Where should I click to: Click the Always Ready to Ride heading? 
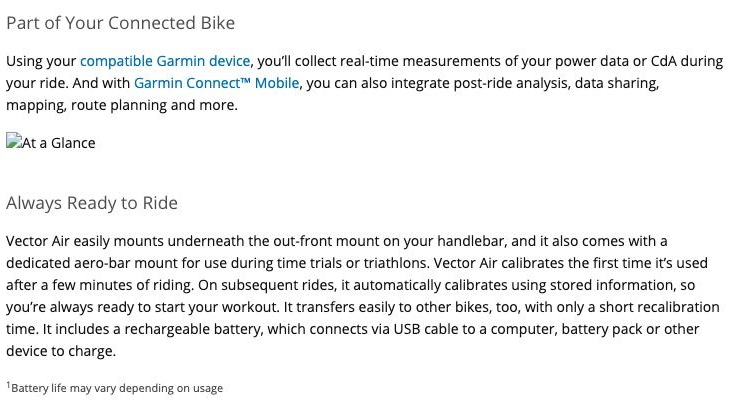[92, 203]
